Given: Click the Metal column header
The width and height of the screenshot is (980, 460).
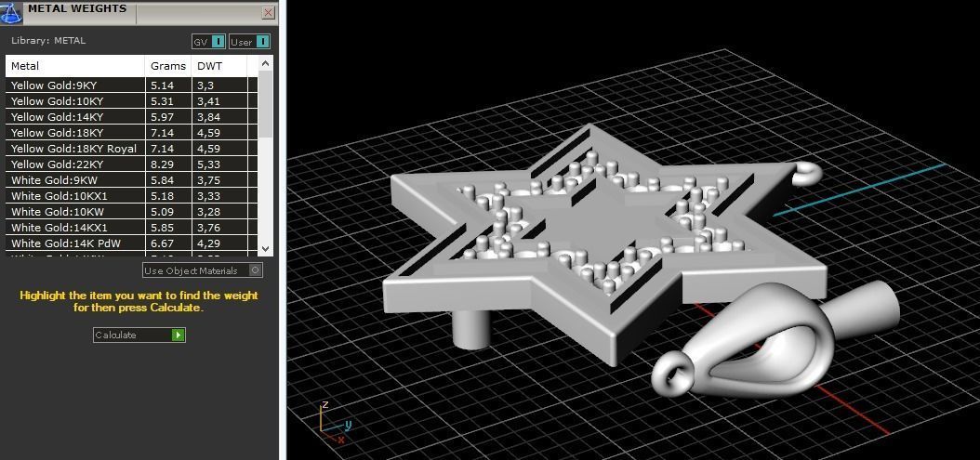Looking at the screenshot, I should (75, 66).
